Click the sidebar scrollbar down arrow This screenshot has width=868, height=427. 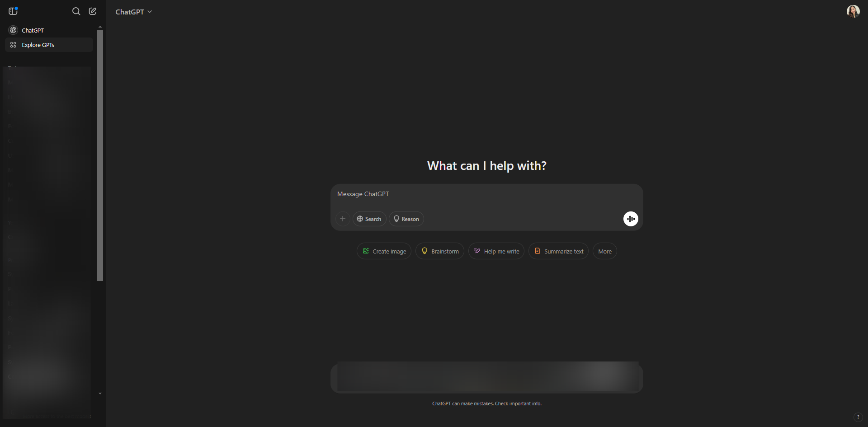point(100,394)
